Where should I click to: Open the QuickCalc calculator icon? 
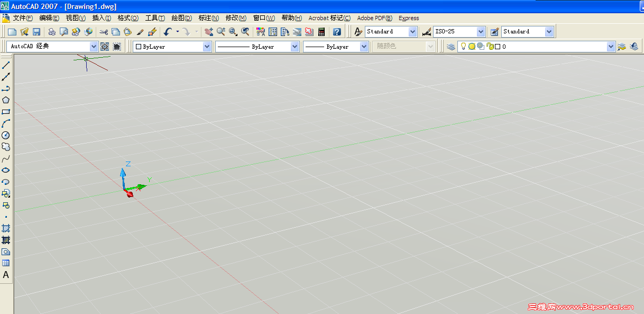click(321, 32)
